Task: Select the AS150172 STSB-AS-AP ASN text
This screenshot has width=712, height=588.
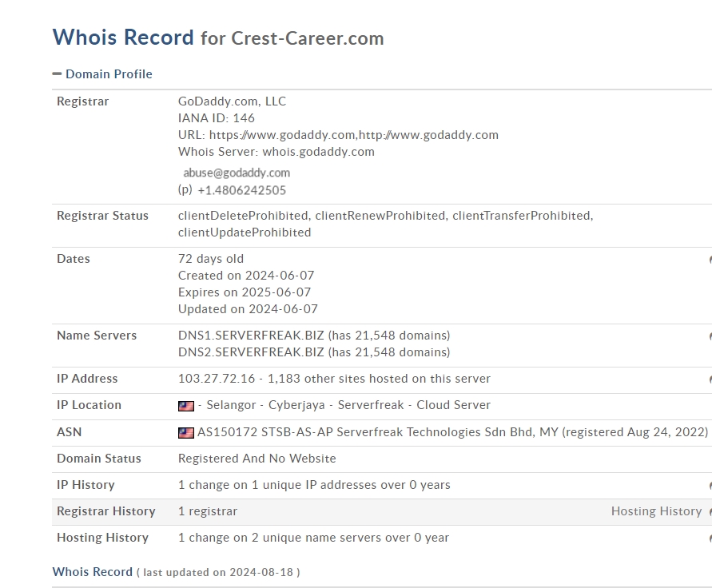Action: point(452,431)
